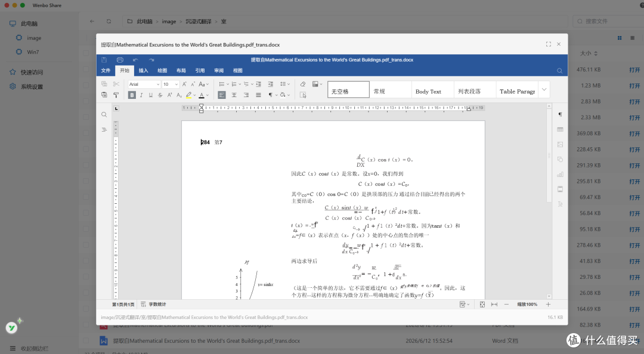Switch to the 布局 layout tab
The width and height of the screenshot is (644, 354).
(x=181, y=71)
